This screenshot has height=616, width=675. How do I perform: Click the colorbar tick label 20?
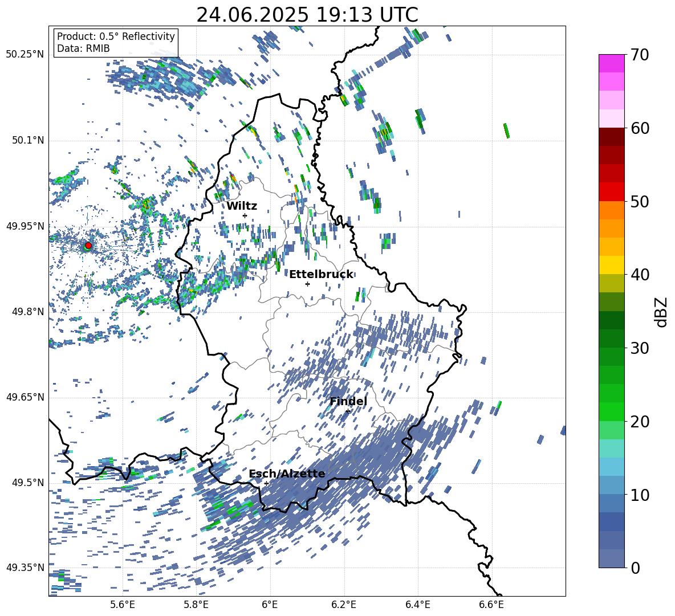pos(640,421)
